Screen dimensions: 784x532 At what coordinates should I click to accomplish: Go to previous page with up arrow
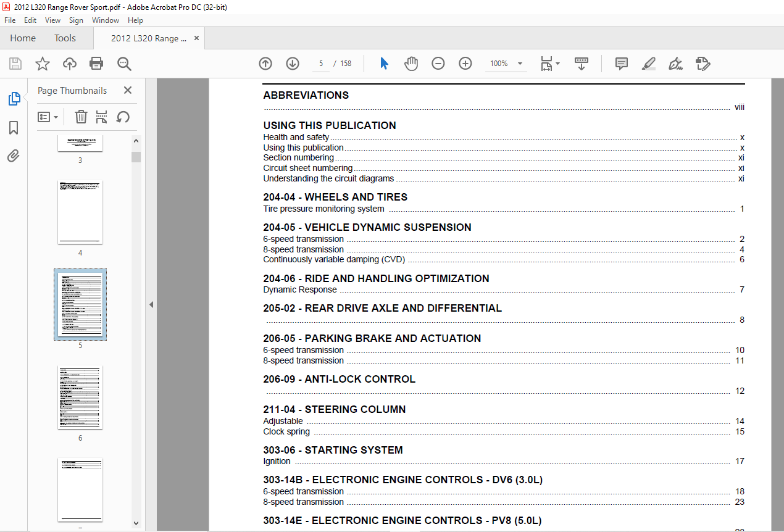click(265, 64)
